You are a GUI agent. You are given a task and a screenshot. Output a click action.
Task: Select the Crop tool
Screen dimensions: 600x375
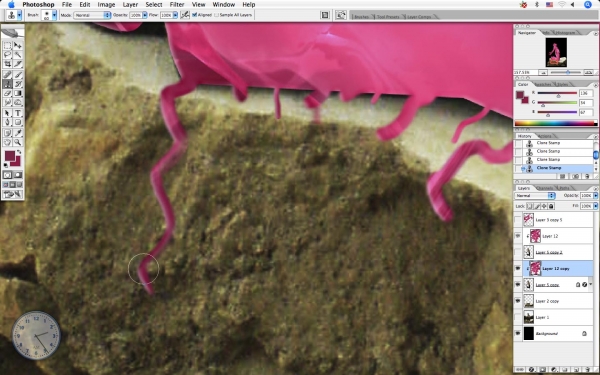(7, 64)
